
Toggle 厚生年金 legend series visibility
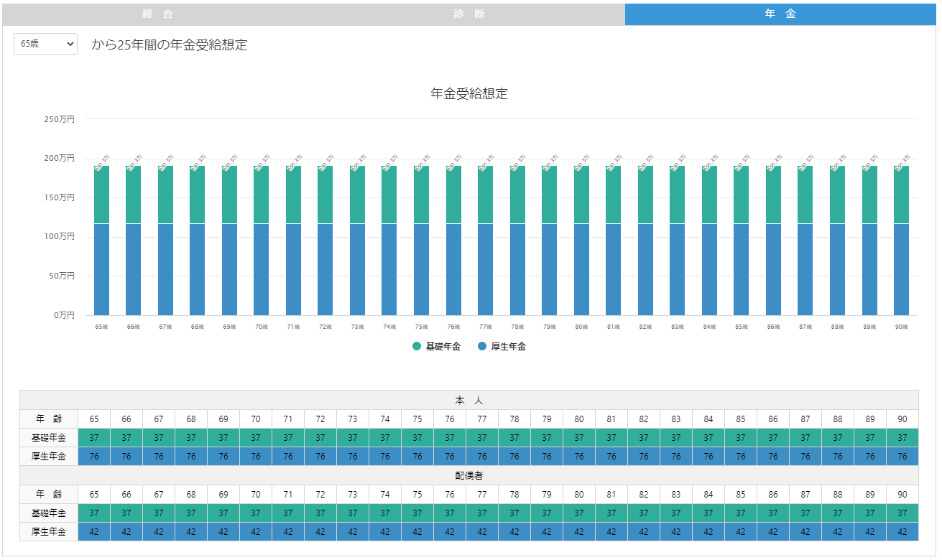(508, 347)
